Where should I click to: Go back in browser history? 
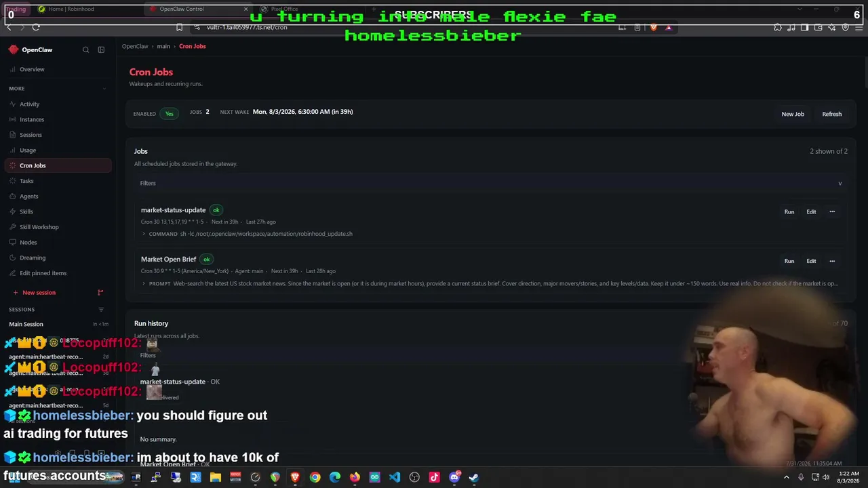[9, 27]
